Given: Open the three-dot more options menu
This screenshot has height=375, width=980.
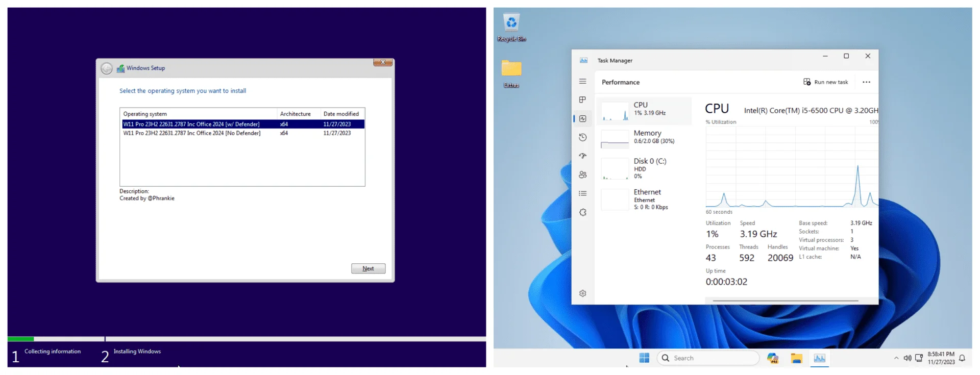Looking at the screenshot, I should 866,82.
